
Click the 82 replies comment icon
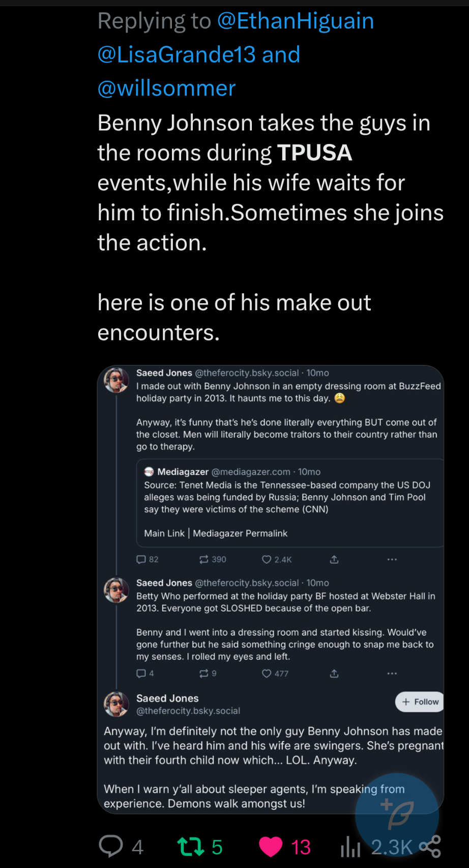click(x=141, y=559)
